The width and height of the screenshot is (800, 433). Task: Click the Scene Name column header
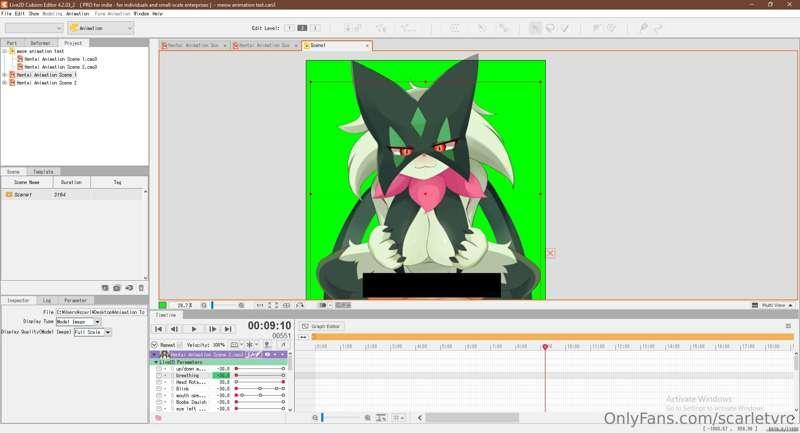coord(27,182)
